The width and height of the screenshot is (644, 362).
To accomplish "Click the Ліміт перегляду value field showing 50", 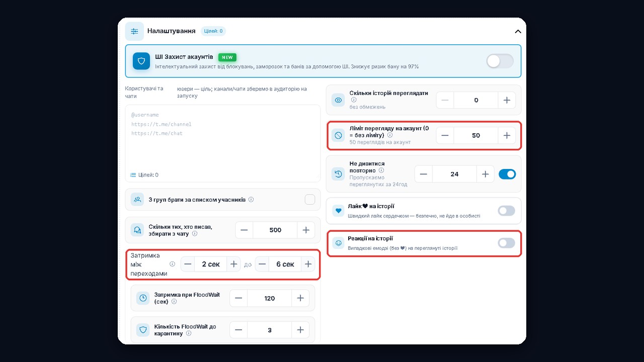I will 476,135.
